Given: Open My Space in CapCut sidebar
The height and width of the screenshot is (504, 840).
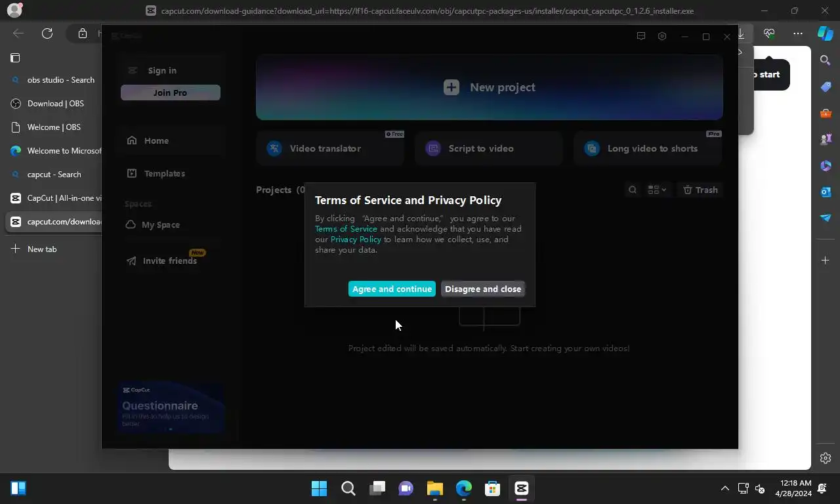Looking at the screenshot, I should [171, 224].
